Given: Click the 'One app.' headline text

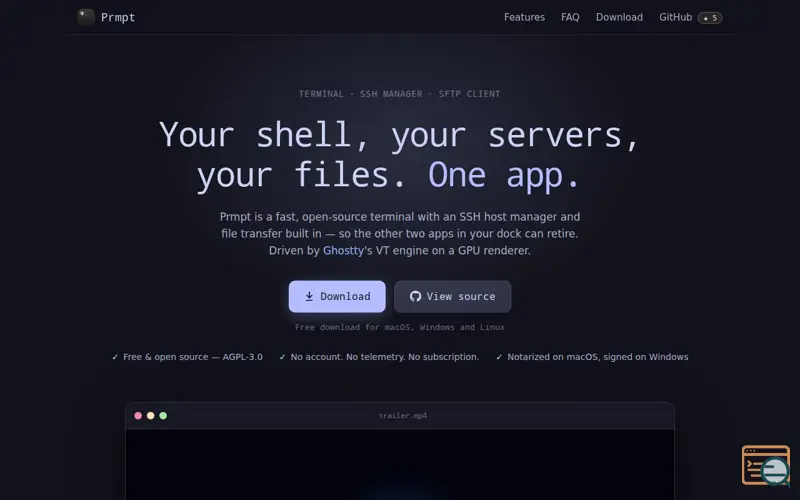Looking at the screenshot, I should [x=504, y=175].
